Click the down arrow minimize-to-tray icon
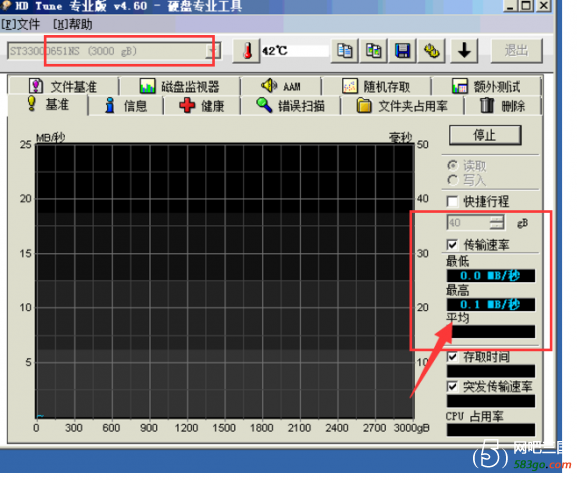Image resolution: width=577 pixels, height=480 pixels. click(464, 51)
